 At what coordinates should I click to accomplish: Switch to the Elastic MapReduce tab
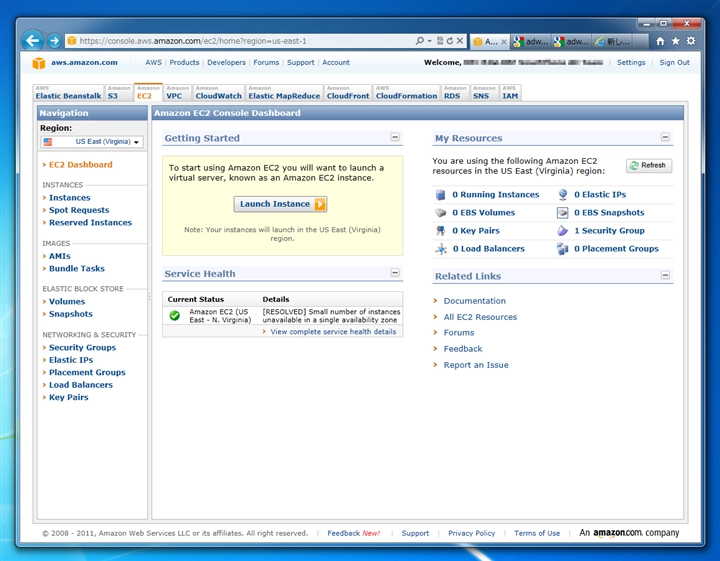tap(284, 93)
